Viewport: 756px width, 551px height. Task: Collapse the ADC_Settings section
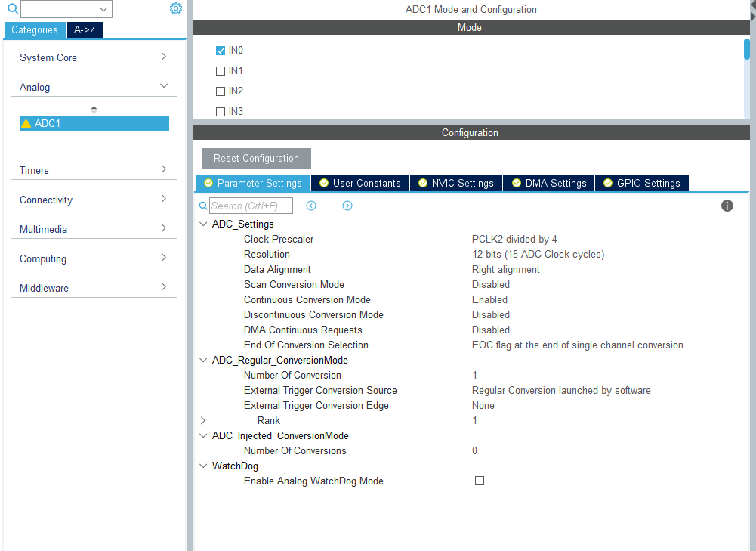202,224
